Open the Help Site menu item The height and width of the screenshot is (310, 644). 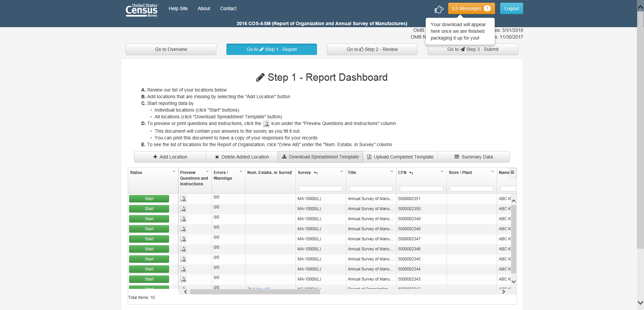coord(178,9)
